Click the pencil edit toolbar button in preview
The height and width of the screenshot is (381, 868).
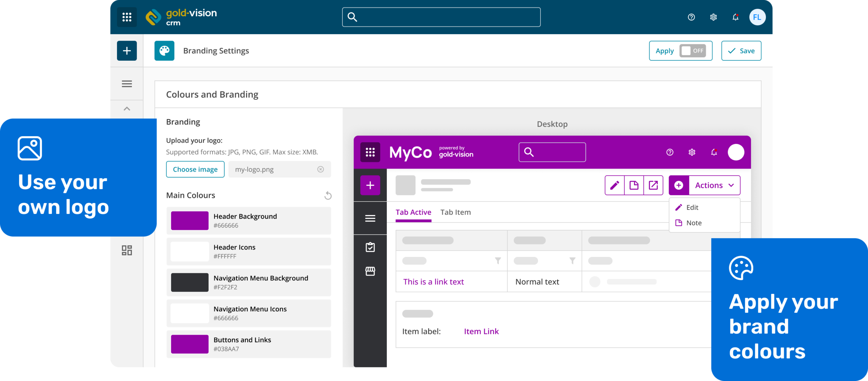tap(615, 185)
